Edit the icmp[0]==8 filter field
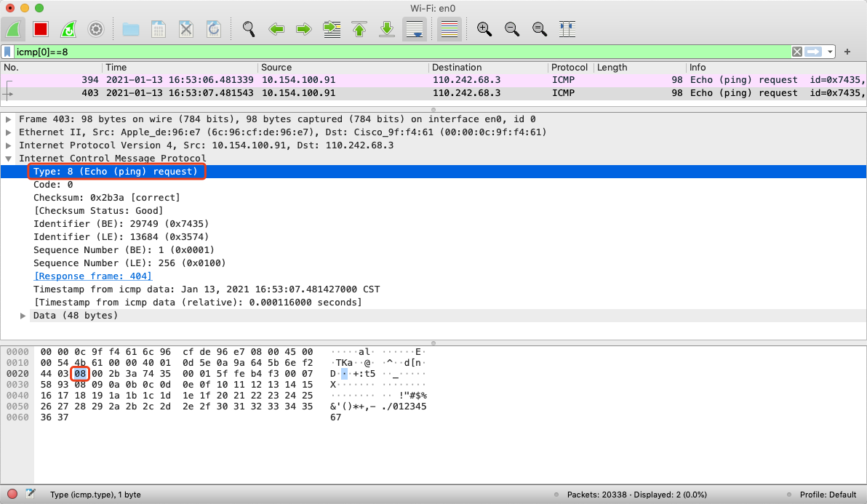This screenshot has width=867, height=504. tap(402, 52)
